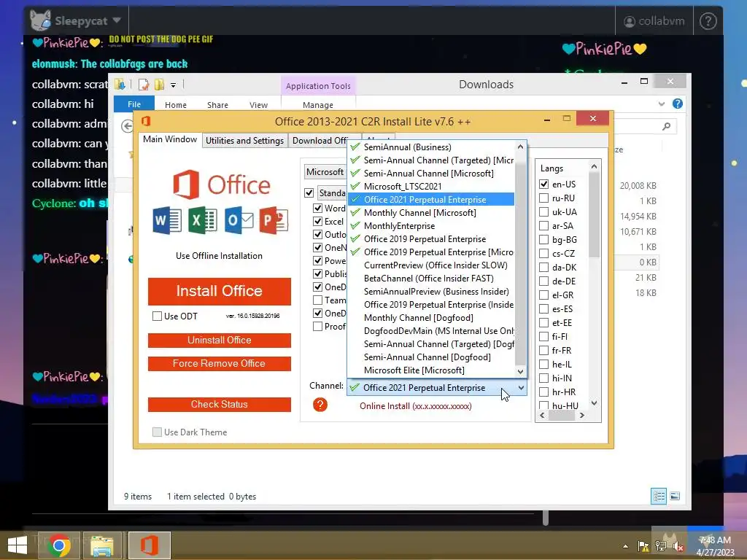Click the muted volume tray icon
Screen dimensions: 747x560
(678, 547)
